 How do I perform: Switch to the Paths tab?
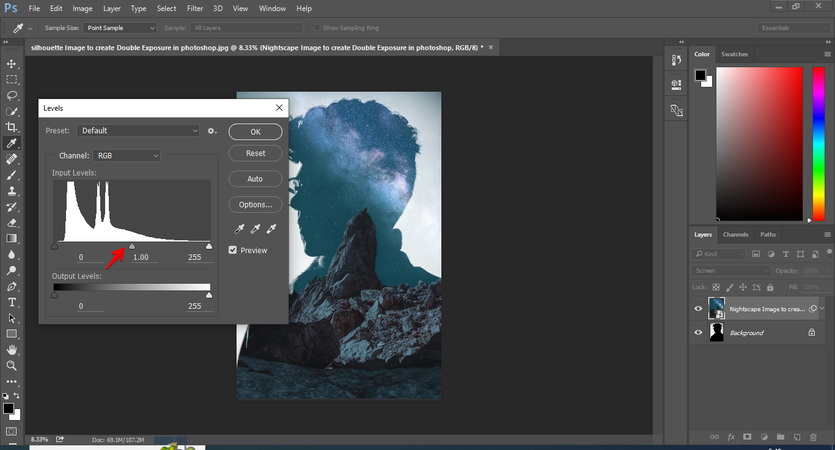[x=768, y=234]
